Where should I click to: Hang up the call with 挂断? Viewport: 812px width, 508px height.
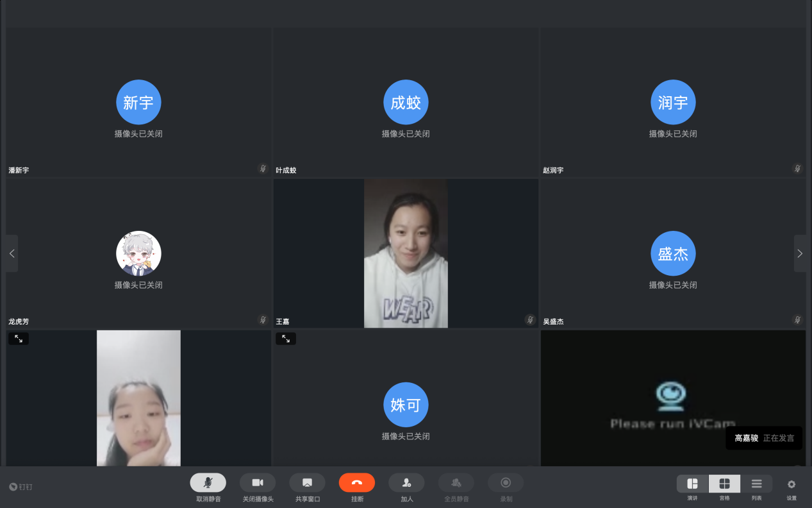pyautogui.click(x=357, y=483)
